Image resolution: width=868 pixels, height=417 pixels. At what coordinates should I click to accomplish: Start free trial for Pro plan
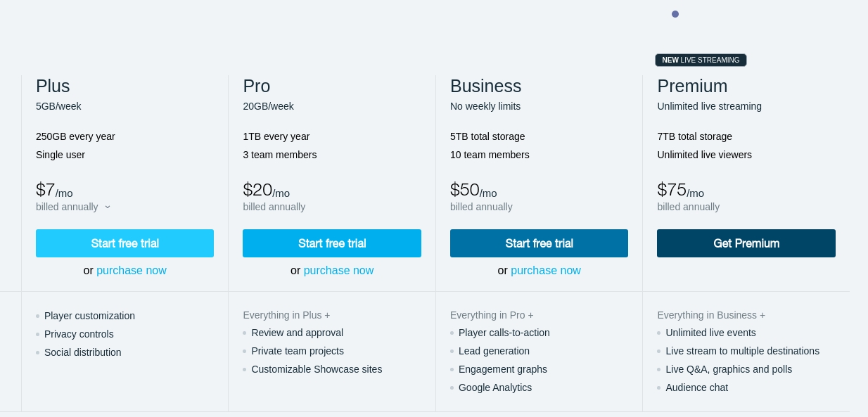332,243
